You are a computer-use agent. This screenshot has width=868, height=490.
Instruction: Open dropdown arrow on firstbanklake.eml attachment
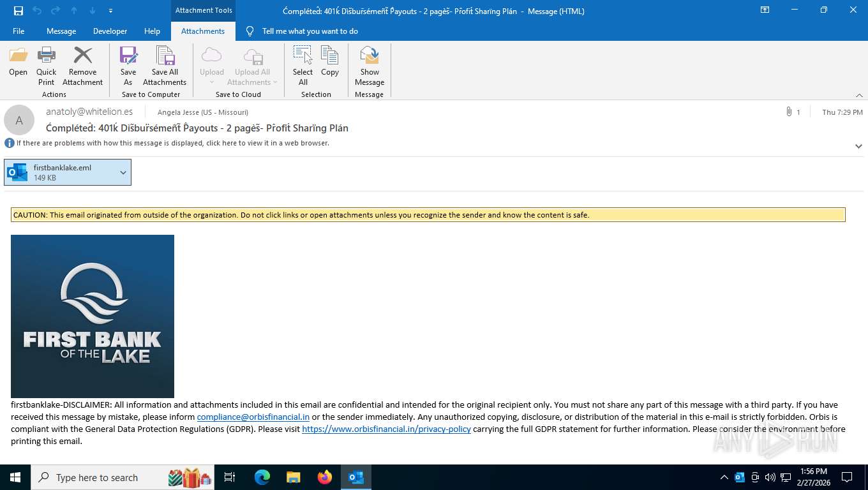123,172
